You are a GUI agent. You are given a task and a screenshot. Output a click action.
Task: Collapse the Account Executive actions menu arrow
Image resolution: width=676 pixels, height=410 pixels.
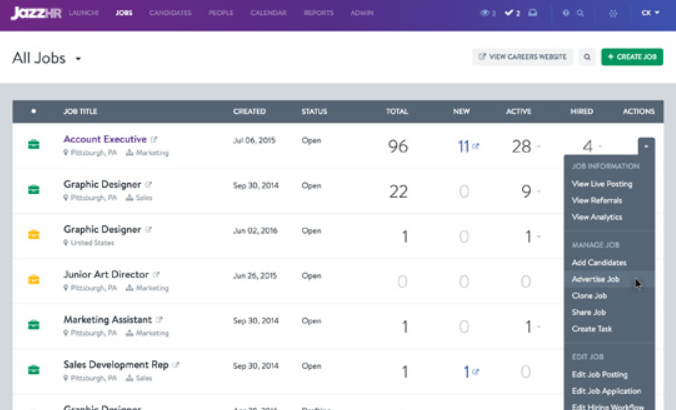(646, 147)
